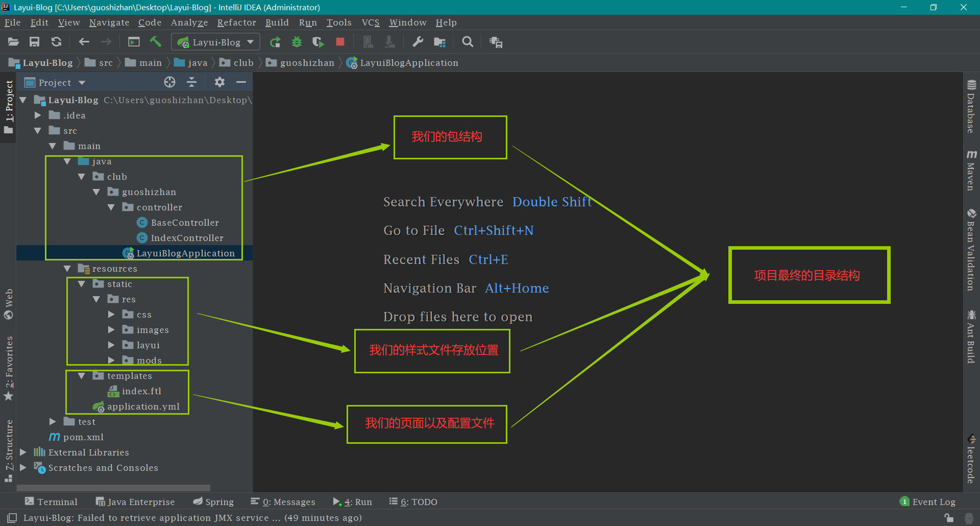Toggle the 1: Project side panel
This screenshot has width=980, height=526.
click(x=9, y=102)
